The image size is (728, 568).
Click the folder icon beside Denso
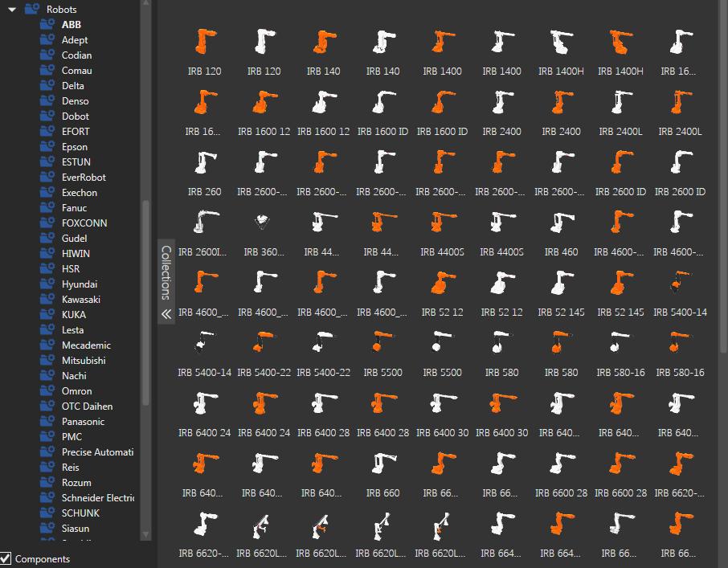[x=47, y=100]
